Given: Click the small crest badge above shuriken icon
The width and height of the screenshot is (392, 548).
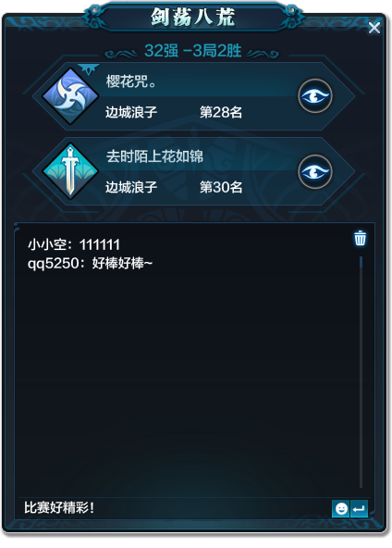Looking at the screenshot, I should pyautogui.click(x=89, y=68).
